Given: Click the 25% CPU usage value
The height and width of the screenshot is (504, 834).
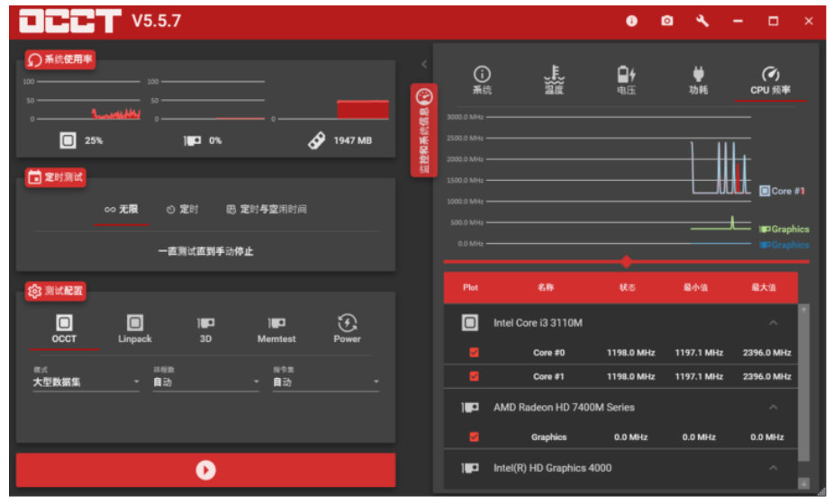Looking at the screenshot, I should pos(94,140).
